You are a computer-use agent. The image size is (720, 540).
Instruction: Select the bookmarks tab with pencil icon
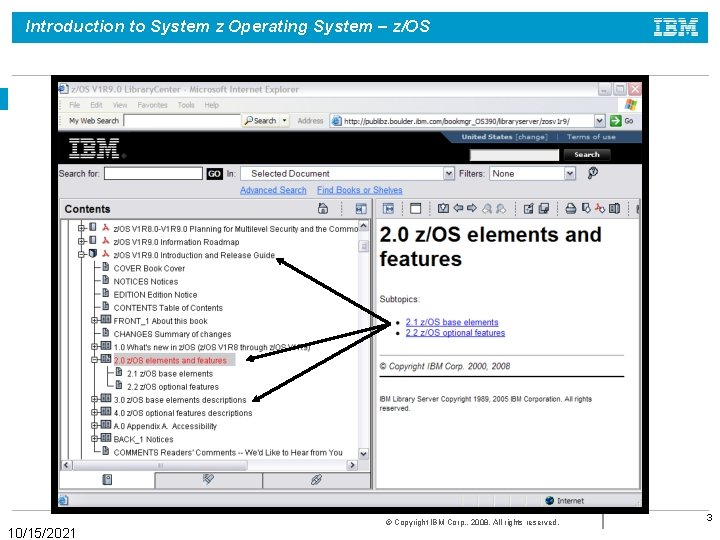208,480
